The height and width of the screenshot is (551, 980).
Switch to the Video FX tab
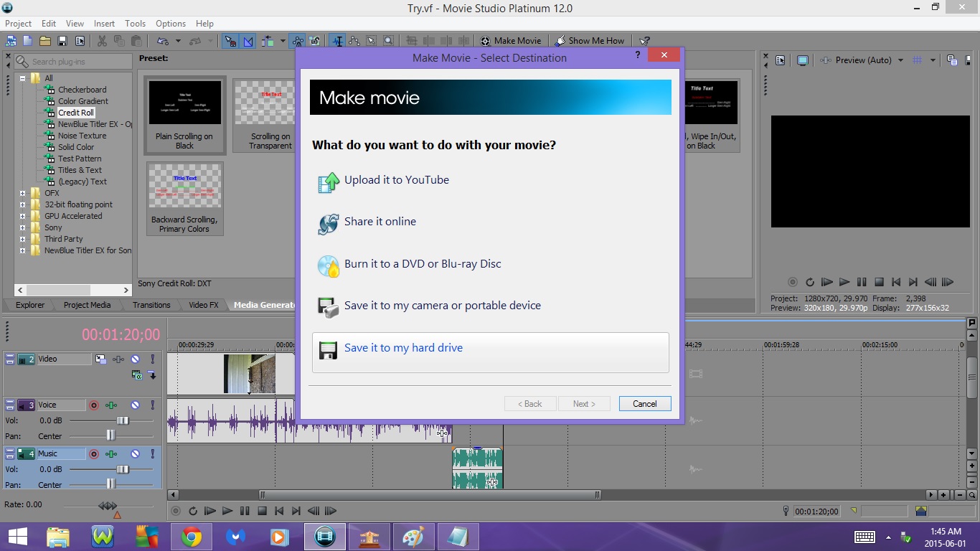pyautogui.click(x=204, y=305)
